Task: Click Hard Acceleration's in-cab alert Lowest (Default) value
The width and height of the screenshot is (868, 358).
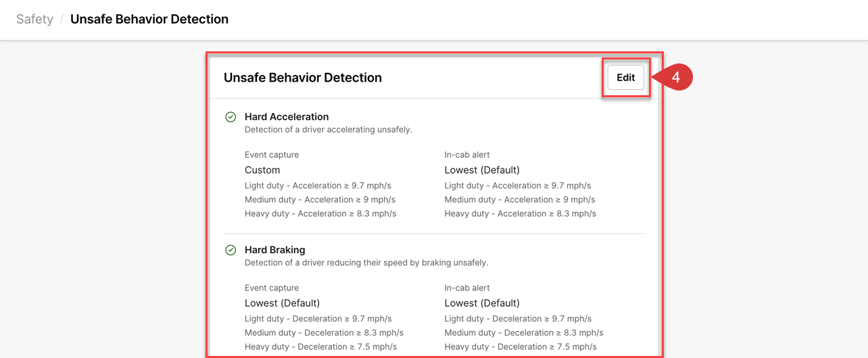Action: click(482, 170)
